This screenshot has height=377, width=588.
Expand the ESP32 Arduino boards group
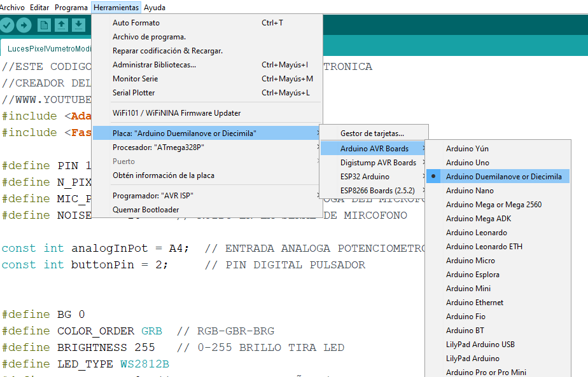374,177
